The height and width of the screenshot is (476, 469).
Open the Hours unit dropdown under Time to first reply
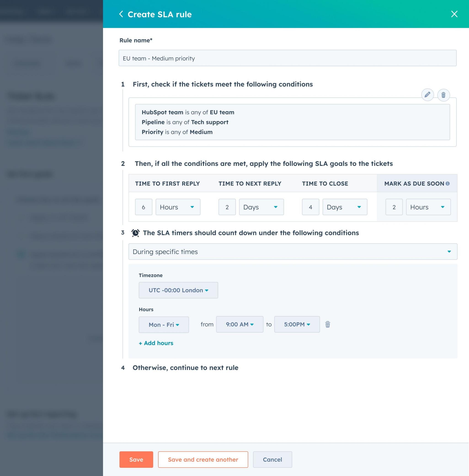coord(178,207)
